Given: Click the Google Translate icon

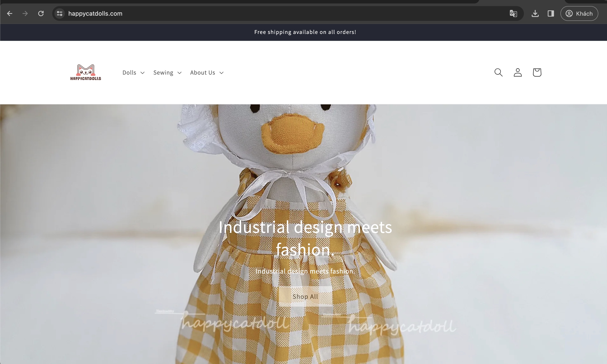Looking at the screenshot, I should point(513,13).
